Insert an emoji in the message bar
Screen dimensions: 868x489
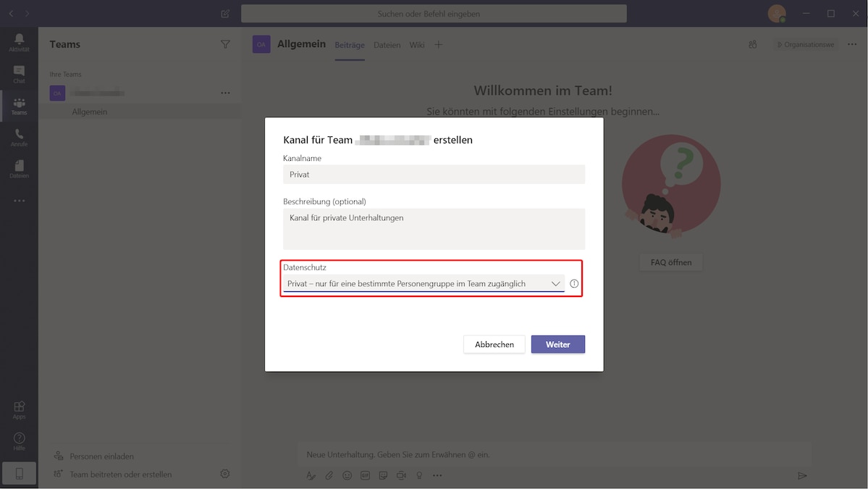(346, 475)
